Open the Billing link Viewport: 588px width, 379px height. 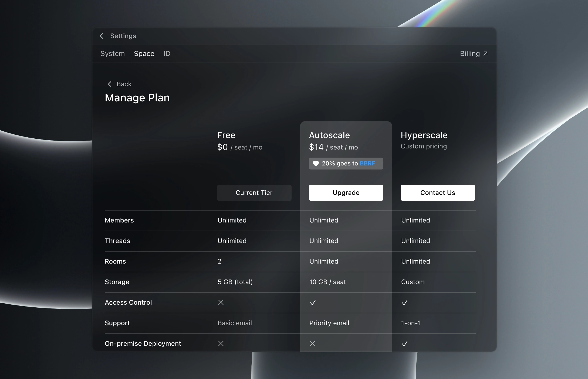pyautogui.click(x=474, y=54)
